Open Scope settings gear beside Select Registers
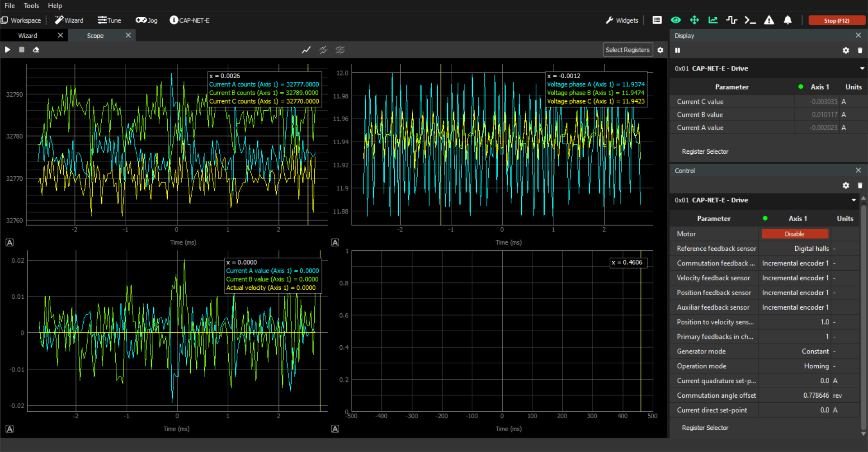This screenshot has height=452, width=868. [x=660, y=50]
